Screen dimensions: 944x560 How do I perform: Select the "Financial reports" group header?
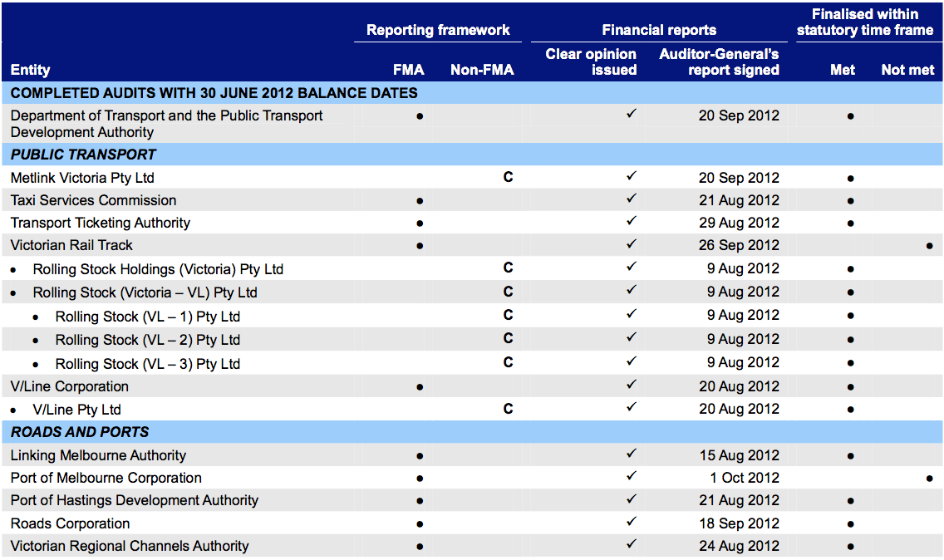tap(659, 30)
